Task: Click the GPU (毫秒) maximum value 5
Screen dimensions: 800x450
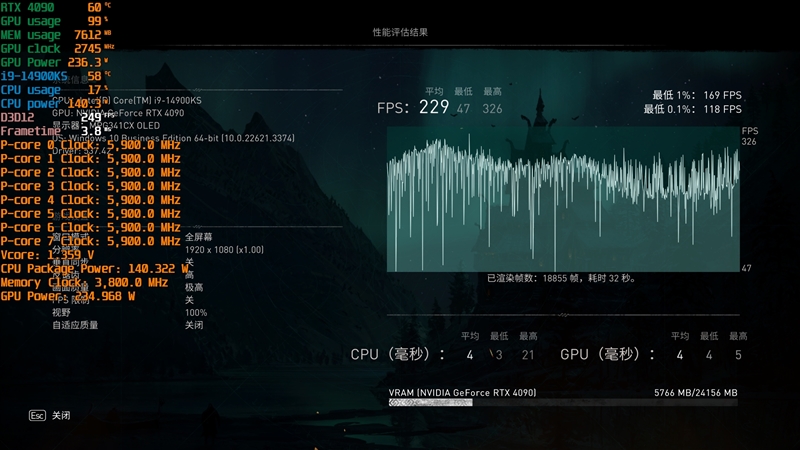Action: pos(738,355)
